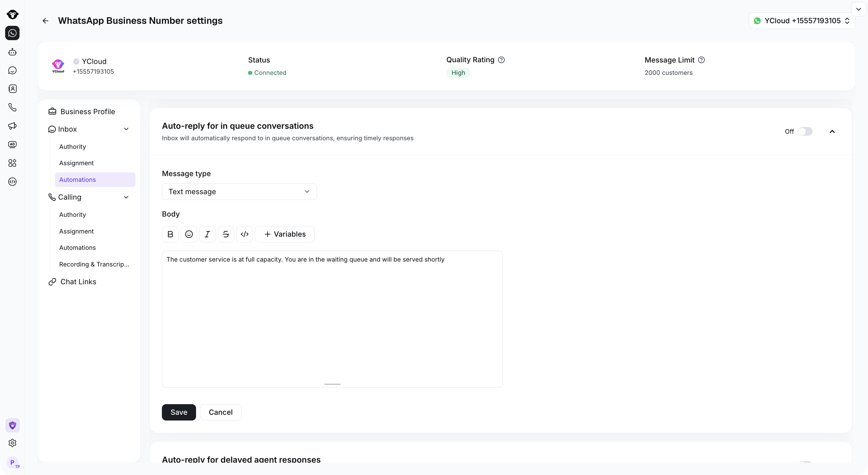Open the Message type dropdown
The width and height of the screenshot is (868, 475).
click(x=239, y=192)
